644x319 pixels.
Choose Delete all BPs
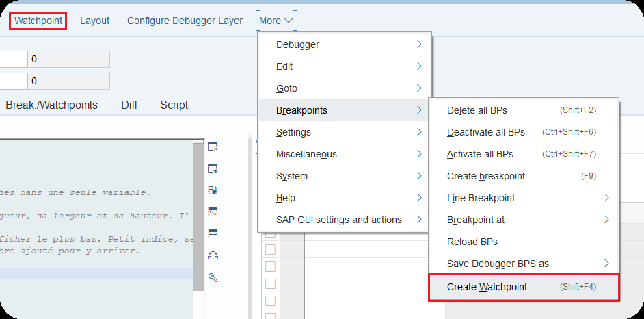click(x=524, y=110)
